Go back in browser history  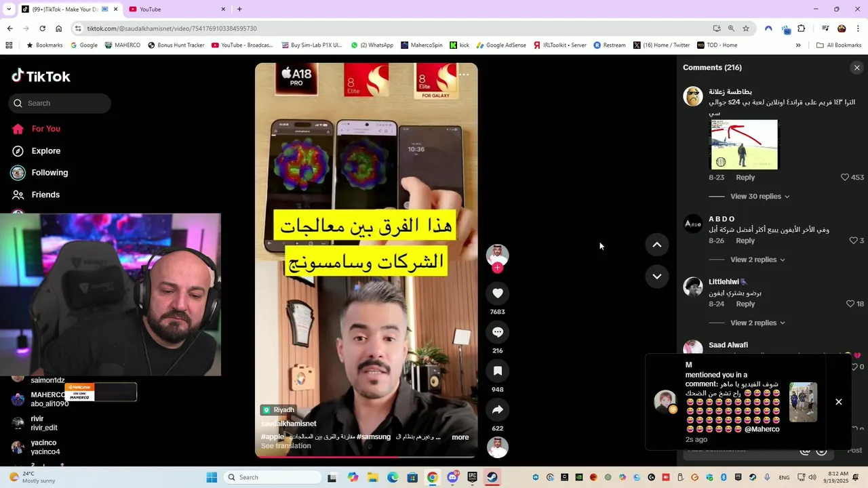9,28
